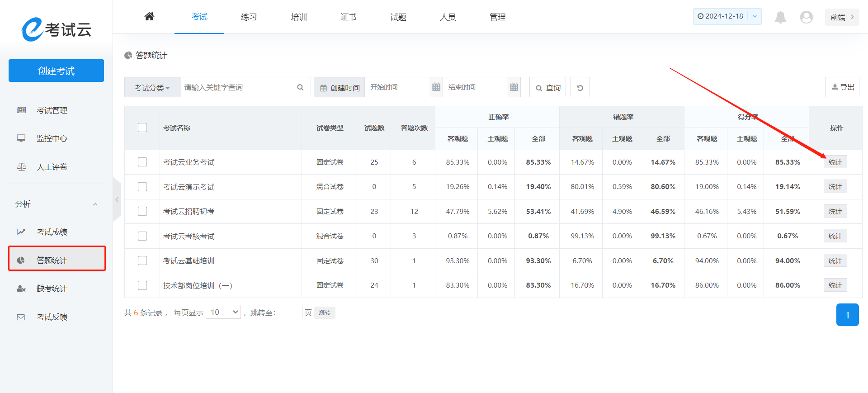Viewport: 868px width, 393px height.
Task: Click the user avatar icon
Action: (806, 17)
